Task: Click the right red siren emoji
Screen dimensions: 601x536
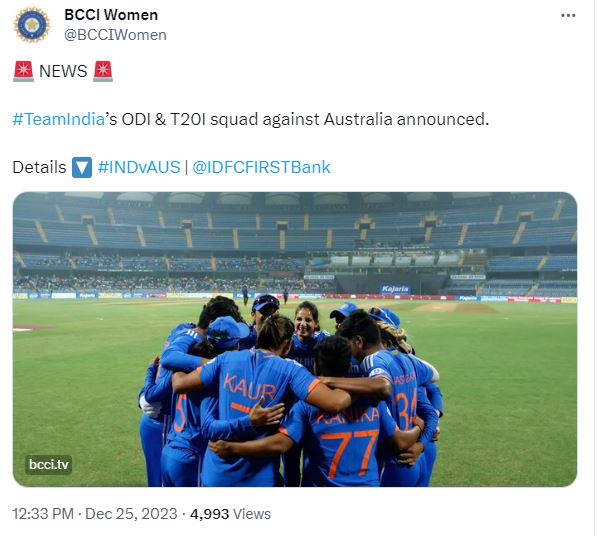Action: [x=102, y=72]
